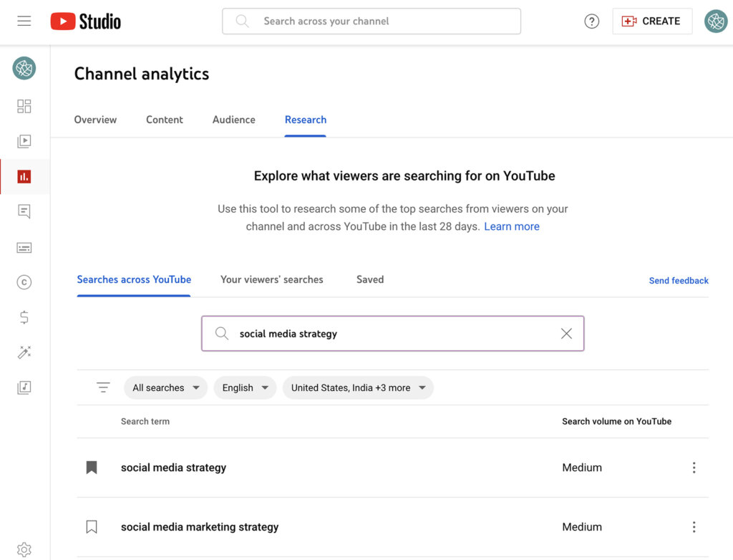
Task: Open the Copyright section
Action: tap(24, 281)
